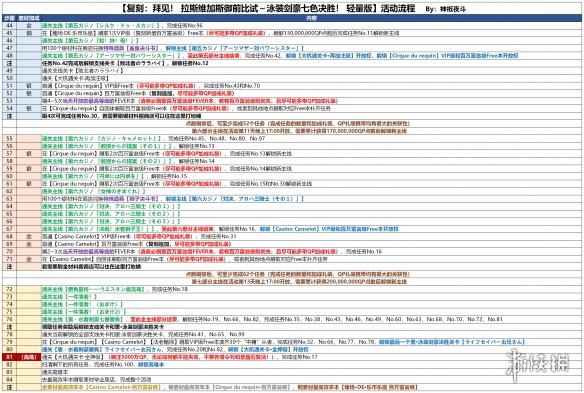
Task: Click the brown note mentioning 200,000,000QP
Action: pos(299,282)
